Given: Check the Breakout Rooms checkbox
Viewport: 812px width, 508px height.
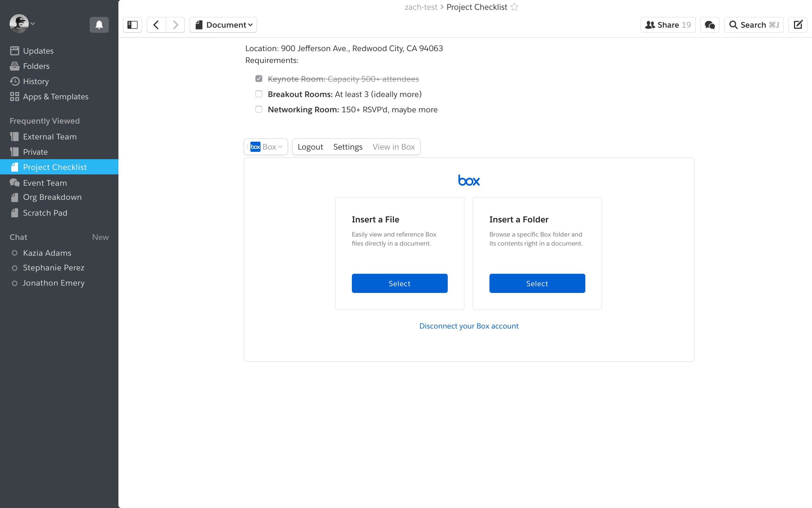Looking at the screenshot, I should [x=259, y=94].
